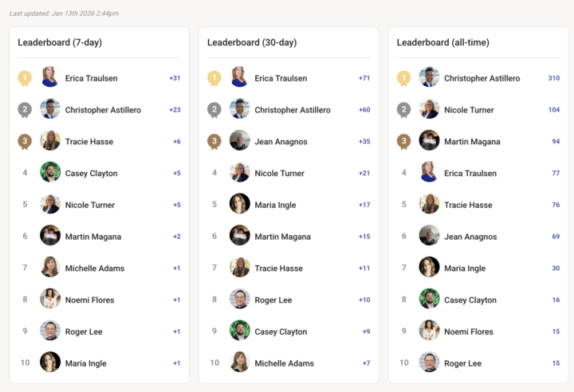Select Erica Traulsen name in 30-day leaderboard
This screenshot has width=574, height=392.
point(281,78)
